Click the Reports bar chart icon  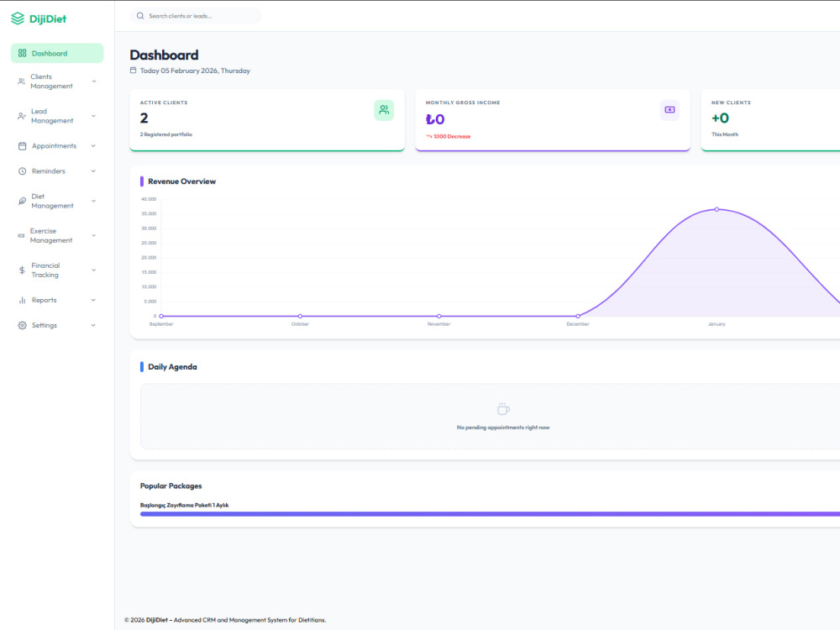tap(22, 300)
